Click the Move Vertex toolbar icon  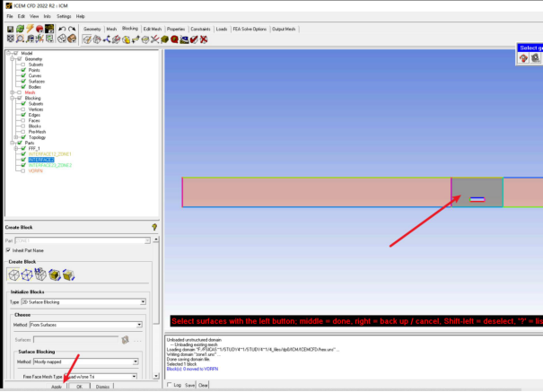point(136,39)
